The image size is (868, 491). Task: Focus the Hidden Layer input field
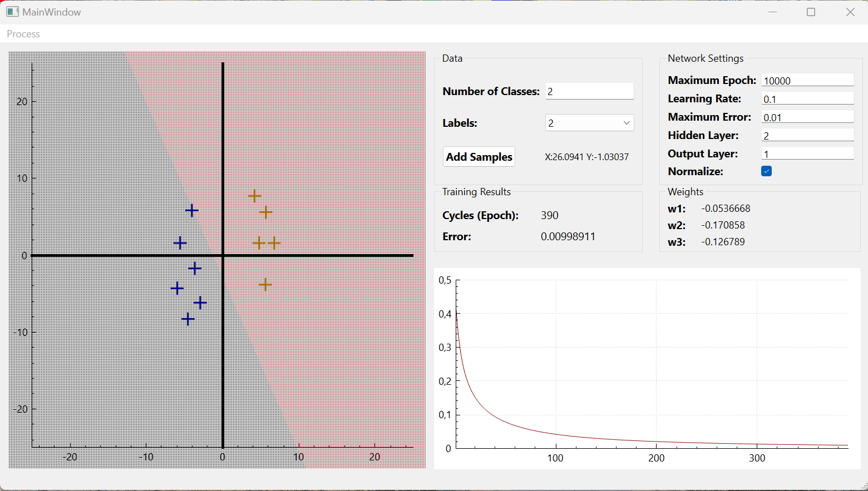(807, 135)
